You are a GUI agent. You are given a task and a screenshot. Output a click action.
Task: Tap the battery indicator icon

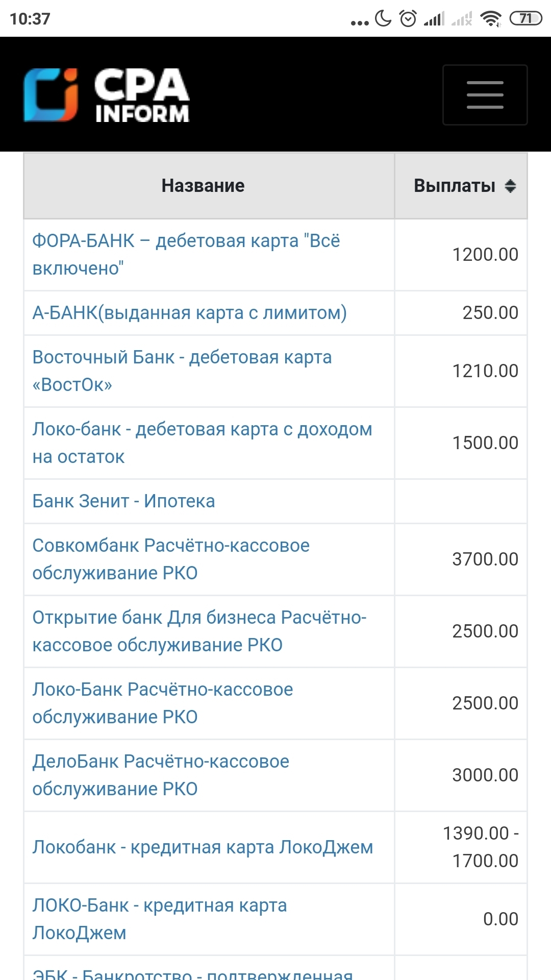pyautogui.click(x=525, y=19)
